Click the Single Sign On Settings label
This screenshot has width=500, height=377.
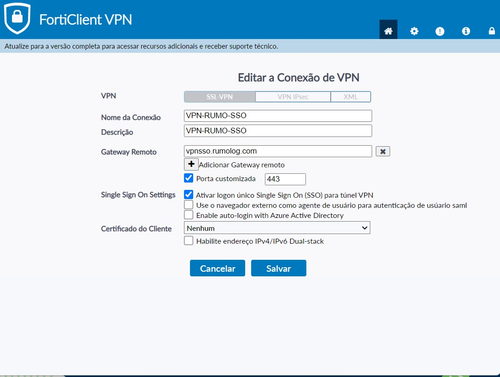tap(138, 195)
